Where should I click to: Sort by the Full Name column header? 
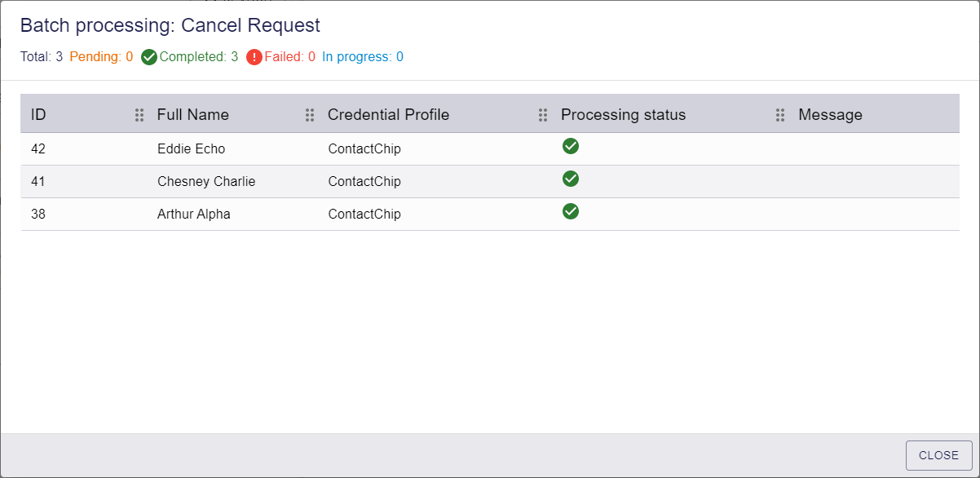(x=193, y=115)
